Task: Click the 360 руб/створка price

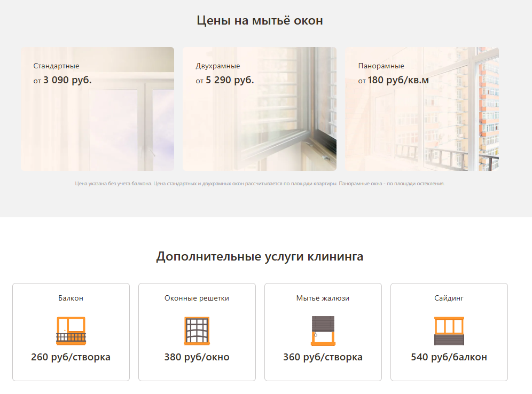Action: point(323,357)
